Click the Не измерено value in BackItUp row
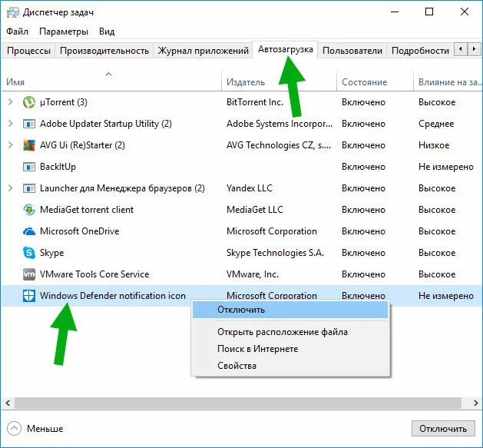Screen dimensions: 483x448 (x=445, y=167)
